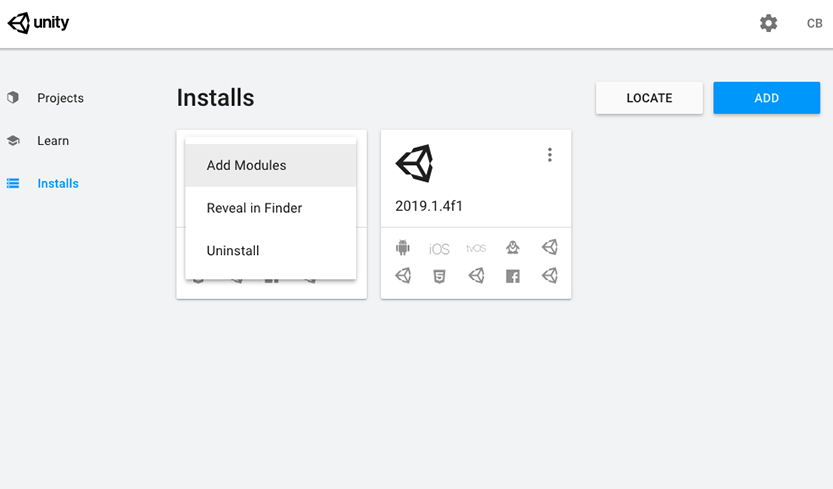Go to the Projects section

pyautogui.click(x=60, y=98)
